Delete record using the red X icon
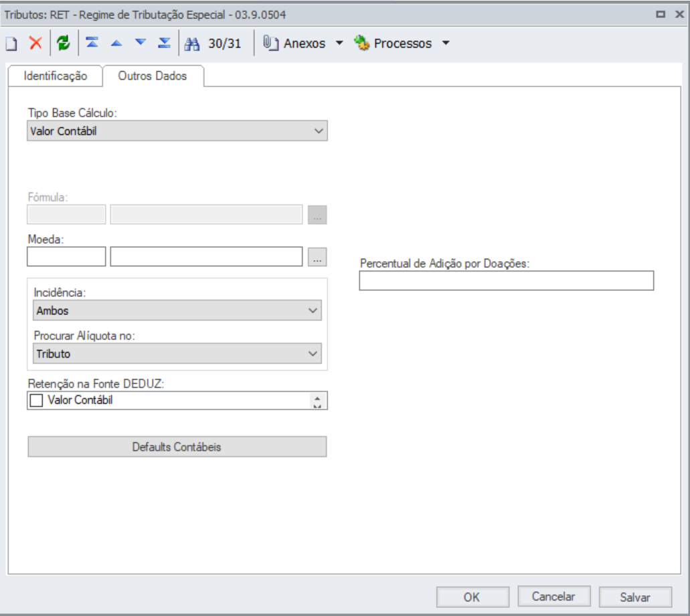Image resolution: width=690 pixels, height=616 pixels. coord(35,43)
